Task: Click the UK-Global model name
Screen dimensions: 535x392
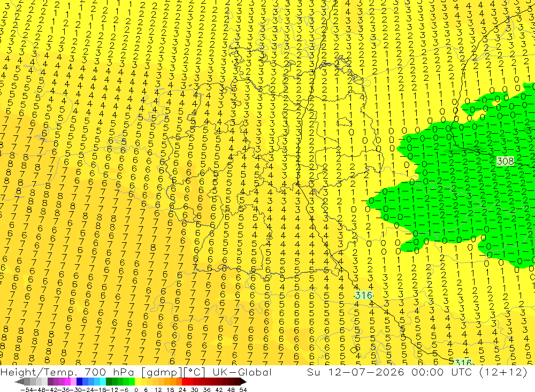Action: 242,372
